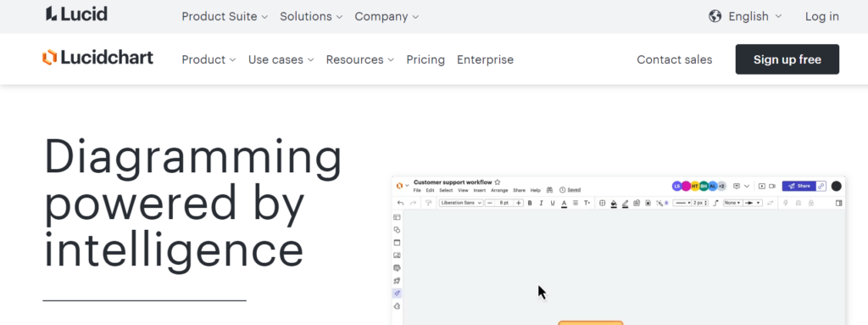Click the rocket icon in left sidebar
This screenshot has height=325, width=868.
pos(397,281)
